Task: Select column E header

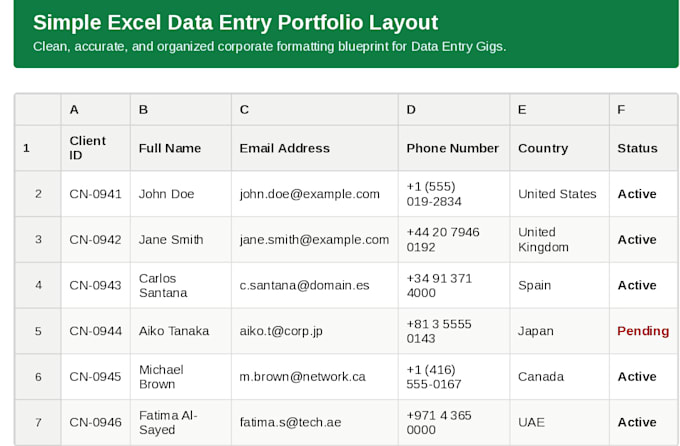Action: (x=559, y=109)
